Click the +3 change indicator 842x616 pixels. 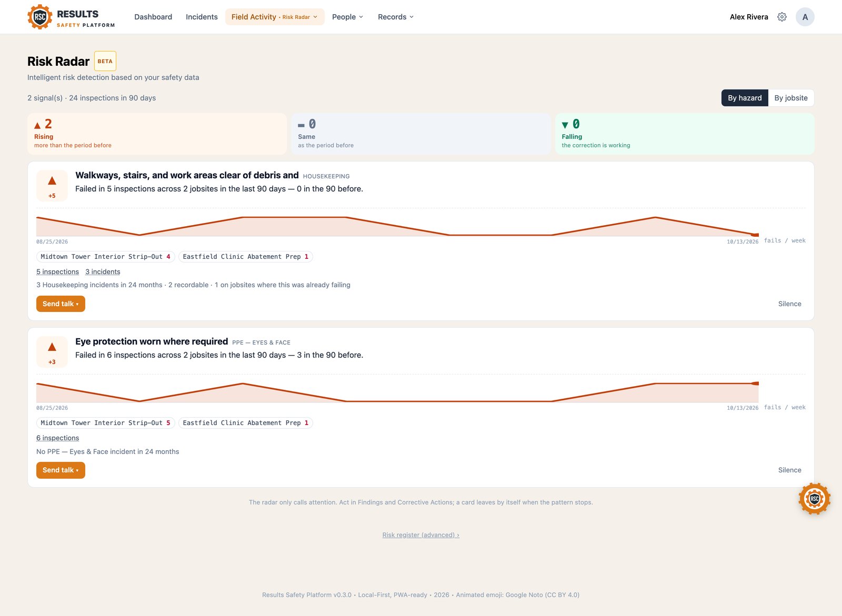[x=52, y=362]
